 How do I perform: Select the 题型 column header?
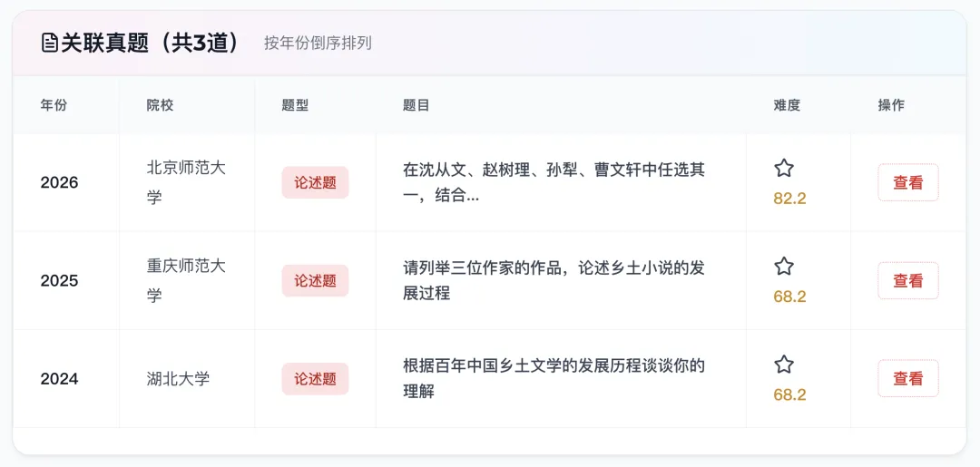click(x=295, y=105)
